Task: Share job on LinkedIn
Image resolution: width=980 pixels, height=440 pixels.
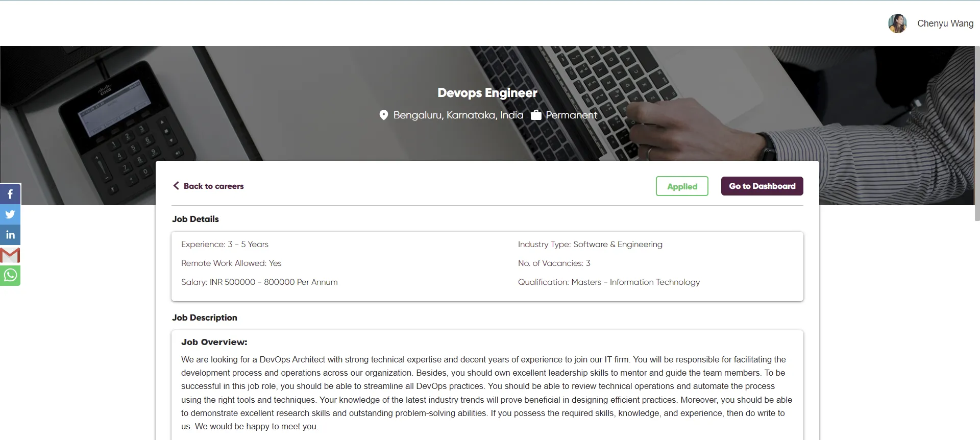Action: 10,235
